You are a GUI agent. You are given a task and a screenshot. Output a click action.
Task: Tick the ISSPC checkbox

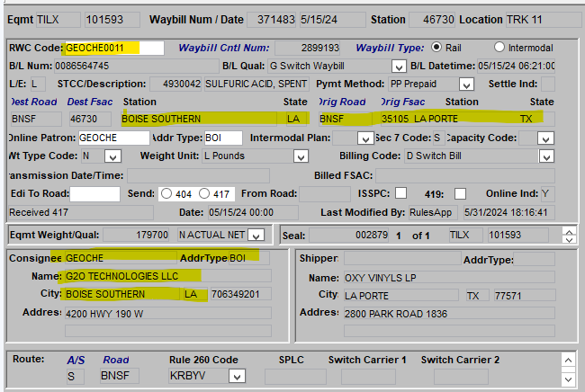400,193
